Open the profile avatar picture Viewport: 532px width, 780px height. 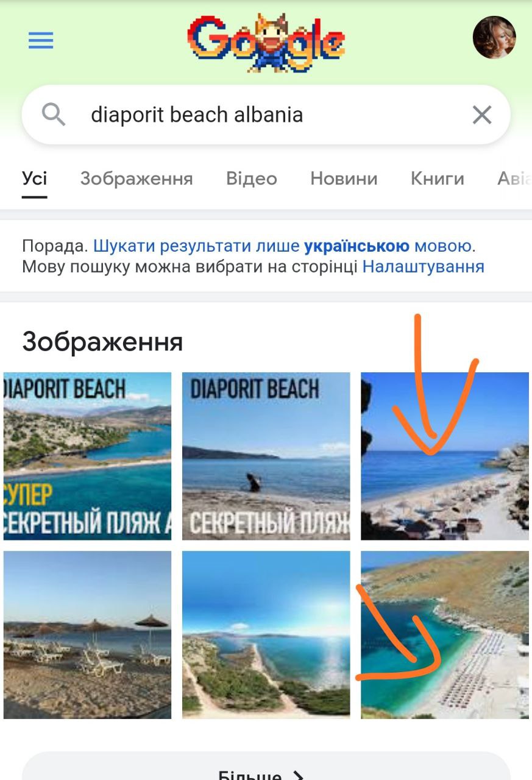[x=494, y=38]
